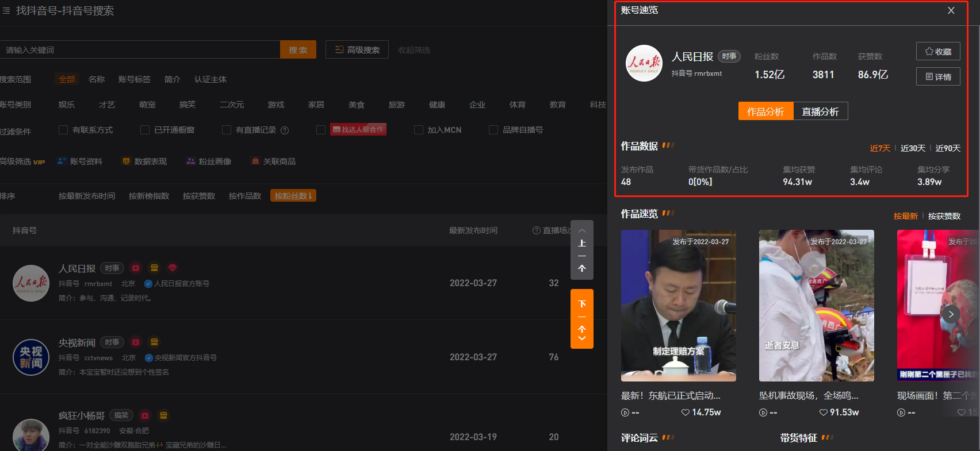
Task: Open 央视新闻 account name
Action: [77, 342]
